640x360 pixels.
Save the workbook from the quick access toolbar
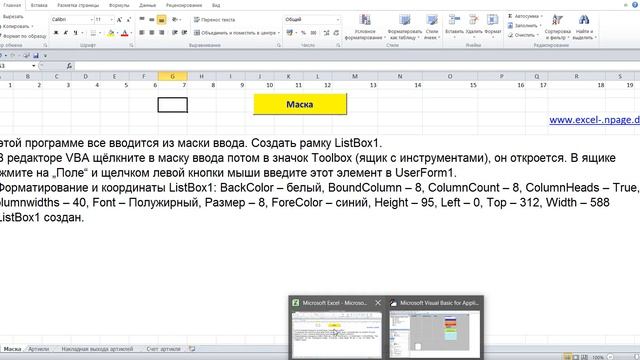[x=36, y=56]
